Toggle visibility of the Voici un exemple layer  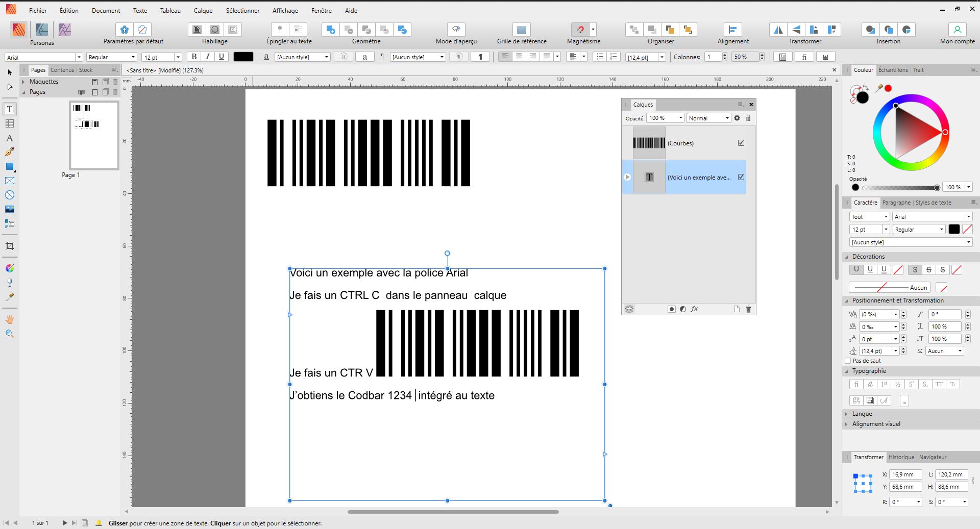(741, 177)
